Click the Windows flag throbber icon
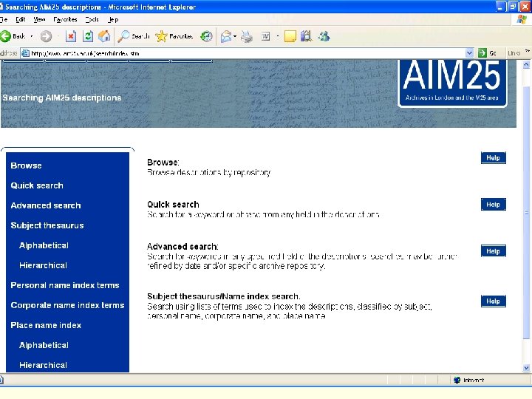Viewport: 532px width, 399px height. coord(522,19)
